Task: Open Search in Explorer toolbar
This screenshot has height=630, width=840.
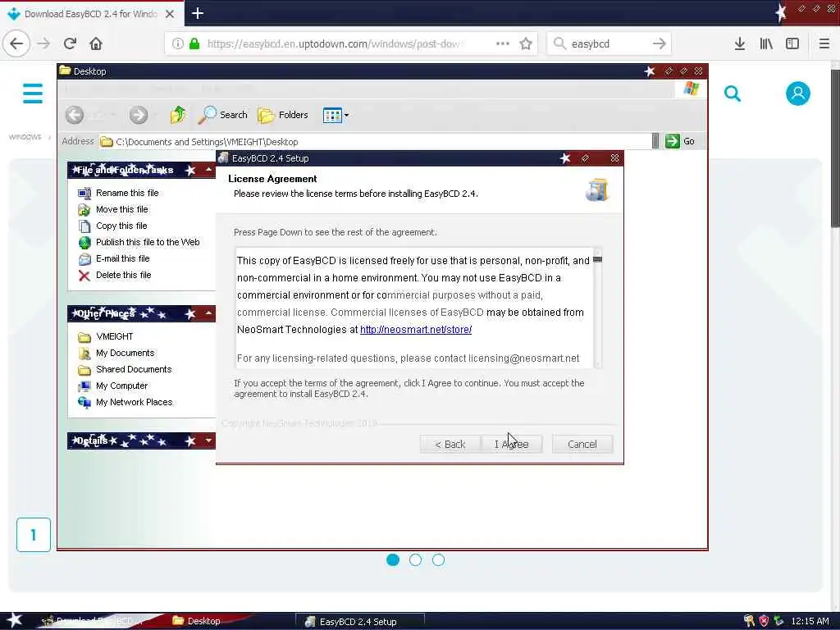Action: click(x=223, y=115)
